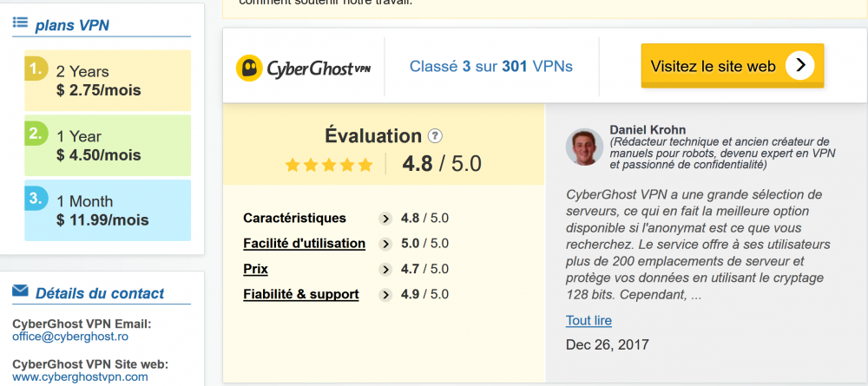Screen dimensions: 868x386
Task: Open the www.cyberghostvpn.com website link
Action: tap(80, 376)
